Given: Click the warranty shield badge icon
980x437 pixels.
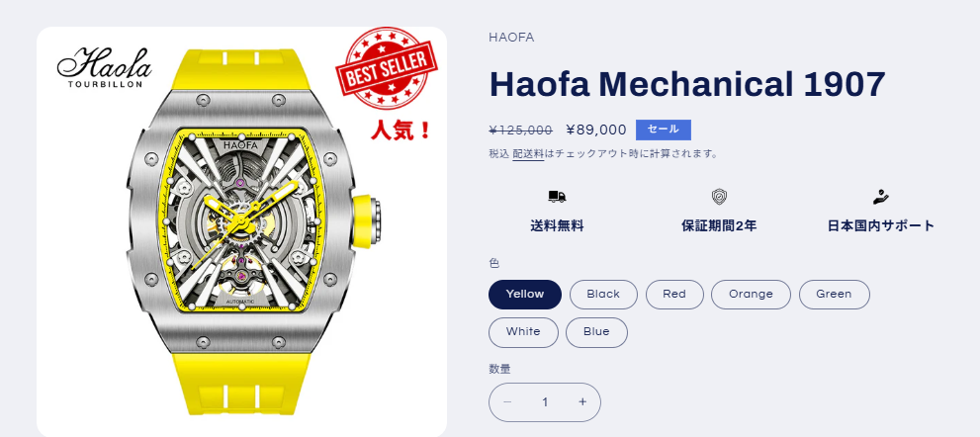Looking at the screenshot, I should pos(719,197).
